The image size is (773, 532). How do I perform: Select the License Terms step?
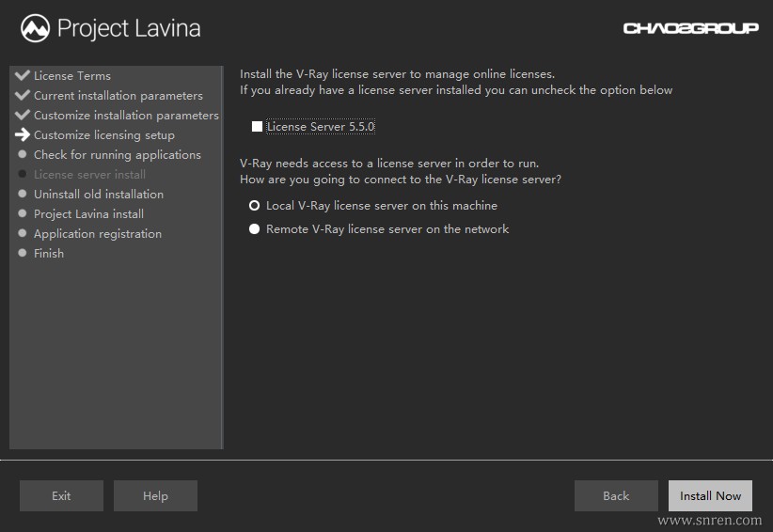click(x=72, y=76)
